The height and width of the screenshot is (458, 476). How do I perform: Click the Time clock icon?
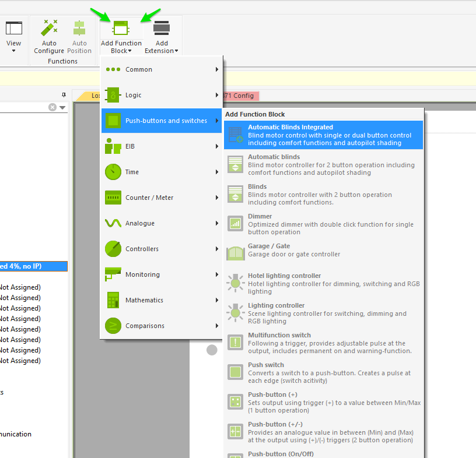(113, 172)
